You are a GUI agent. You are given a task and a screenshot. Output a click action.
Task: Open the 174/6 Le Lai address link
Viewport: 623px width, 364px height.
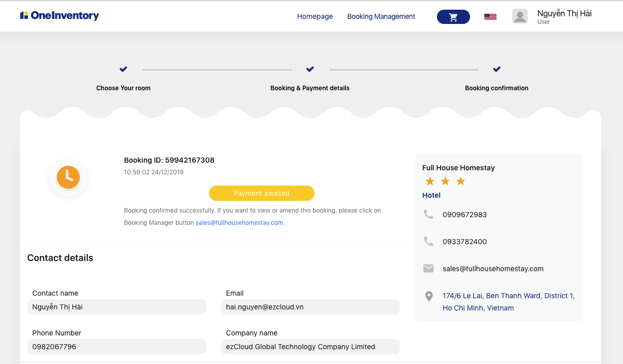pos(508,302)
